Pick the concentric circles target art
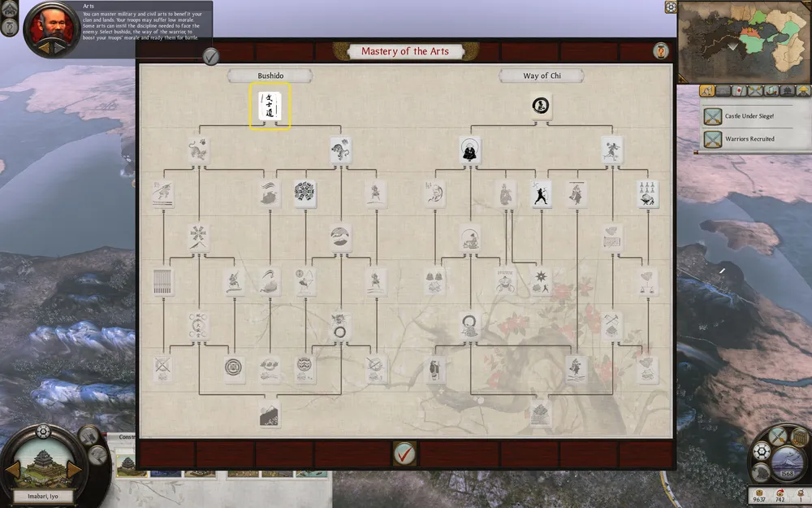This screenshot has height=508, width=812. pos(234,370)
